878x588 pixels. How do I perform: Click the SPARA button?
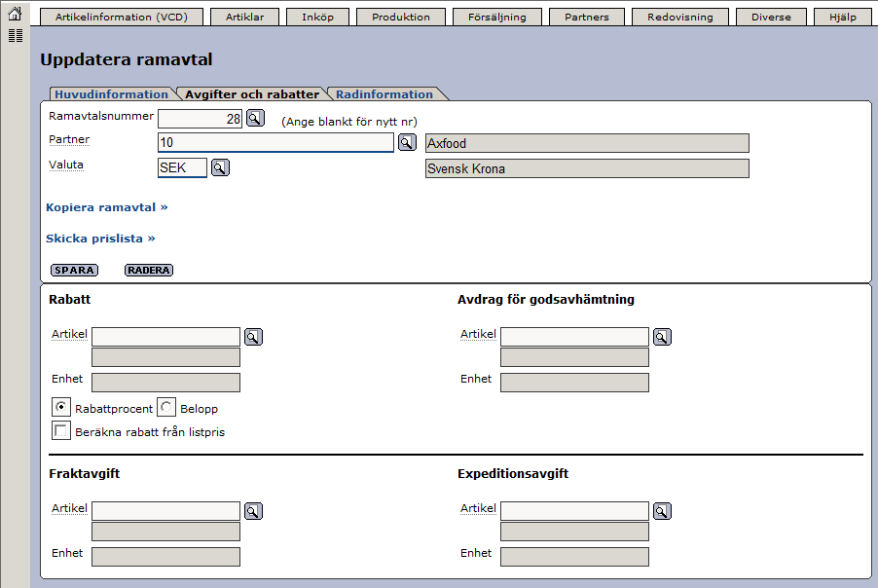75,270
